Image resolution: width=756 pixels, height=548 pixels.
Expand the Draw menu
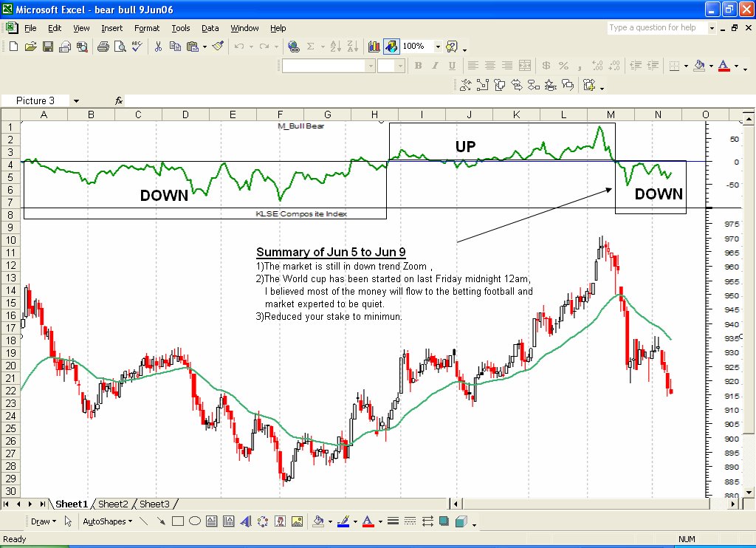(x=44, y=521)
